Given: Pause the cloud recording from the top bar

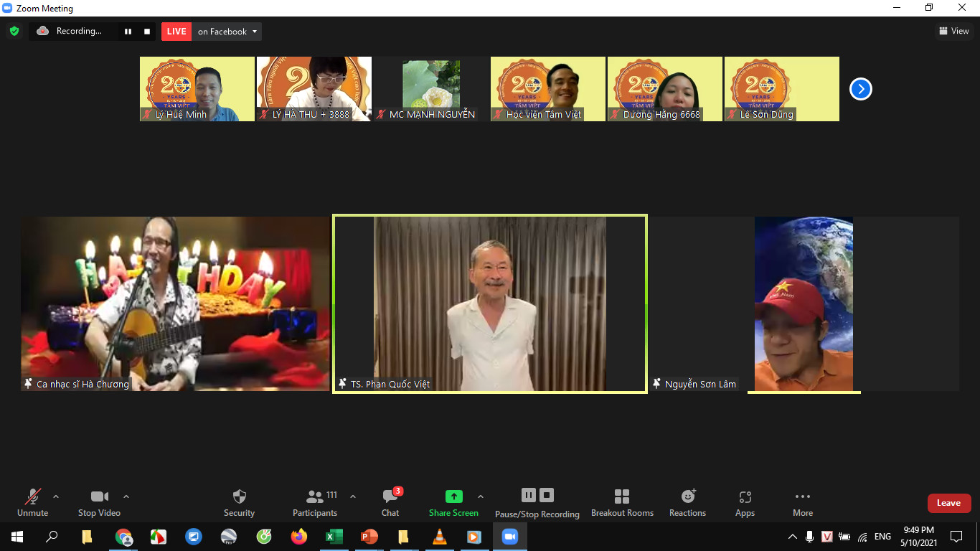Looking at the screenshot, I should 128,32.
